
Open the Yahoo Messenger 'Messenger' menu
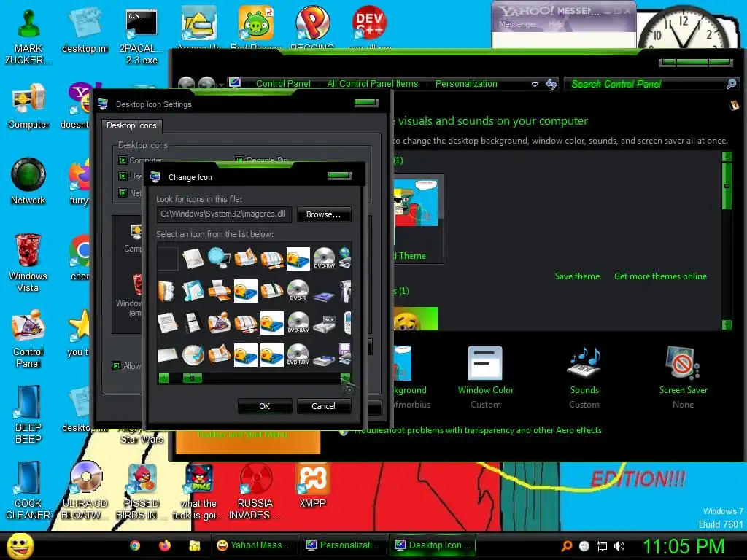coord(518,24)
